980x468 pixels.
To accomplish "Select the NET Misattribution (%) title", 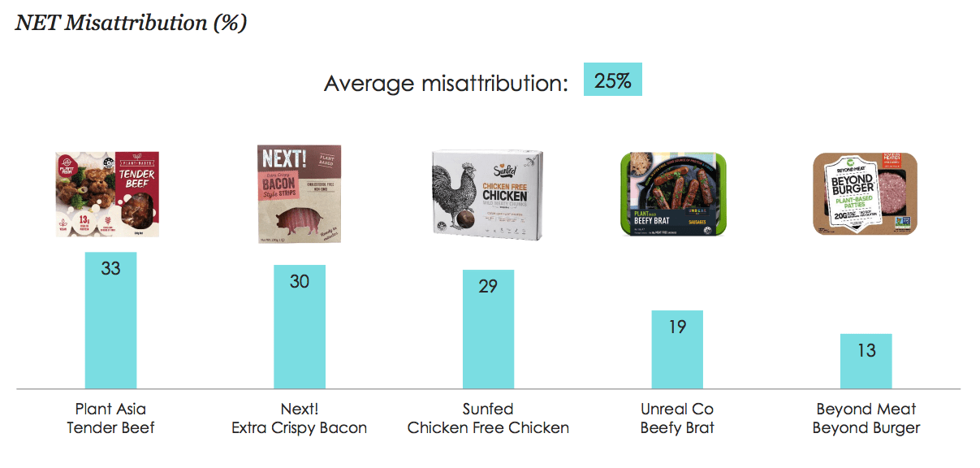I will 131,22.
